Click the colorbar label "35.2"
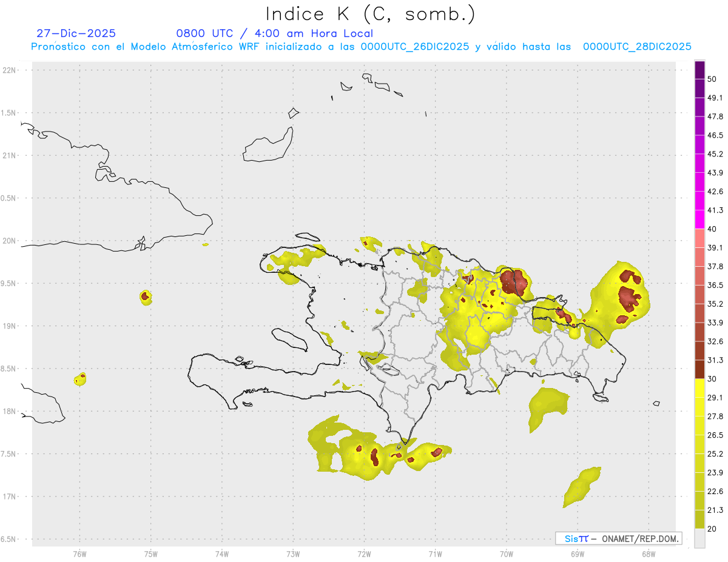 [715, 304]
